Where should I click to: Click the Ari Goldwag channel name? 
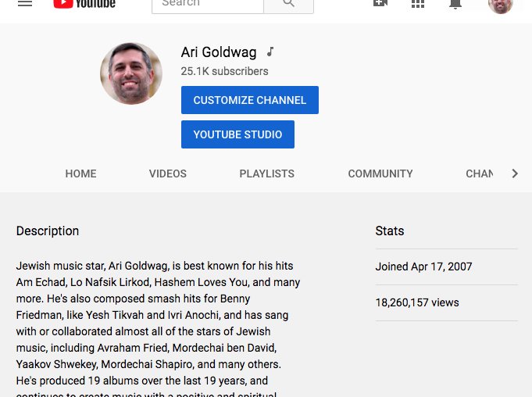[x=219, y=52]
